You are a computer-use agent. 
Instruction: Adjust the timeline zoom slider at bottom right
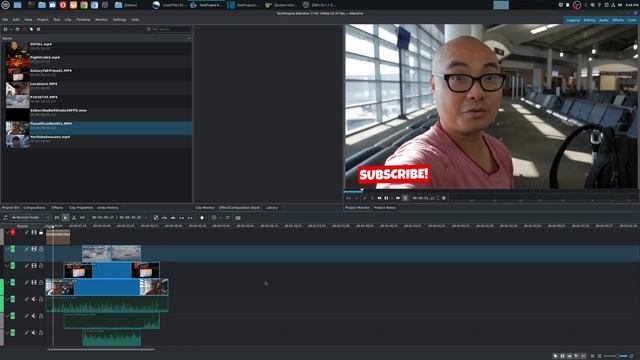(616, 356)
